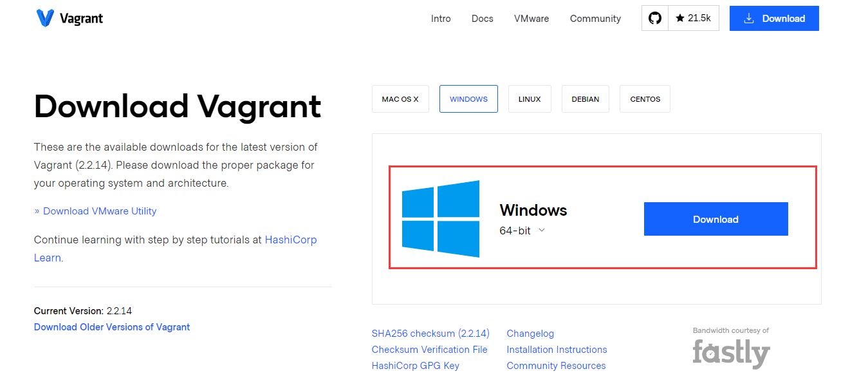Select the MAC OS X tab
This screenshot has height=378, width=868.
coord(400,99)
